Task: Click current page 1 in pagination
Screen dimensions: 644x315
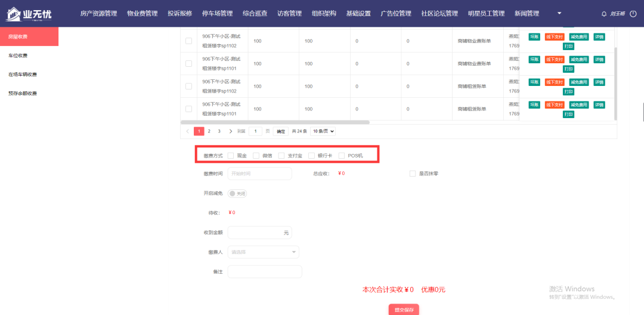Action: coord(199,131)
